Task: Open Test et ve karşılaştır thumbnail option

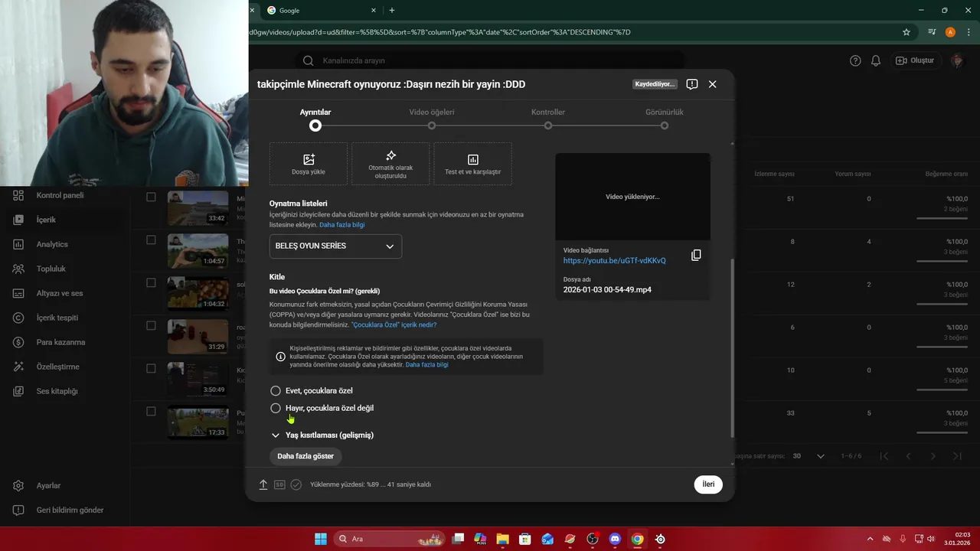Action: click(472, 164)
